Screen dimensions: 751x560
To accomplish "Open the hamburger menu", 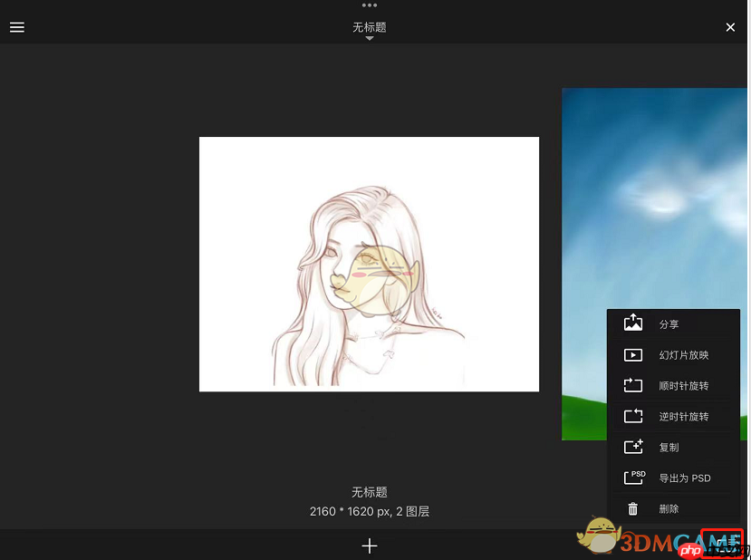I will (16, 27).
